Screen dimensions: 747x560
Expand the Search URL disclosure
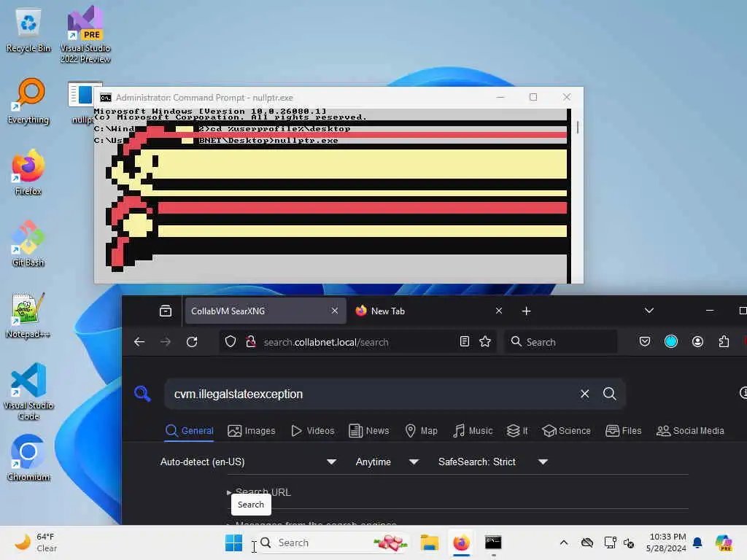pyautogui.click(x=259, y=492)
